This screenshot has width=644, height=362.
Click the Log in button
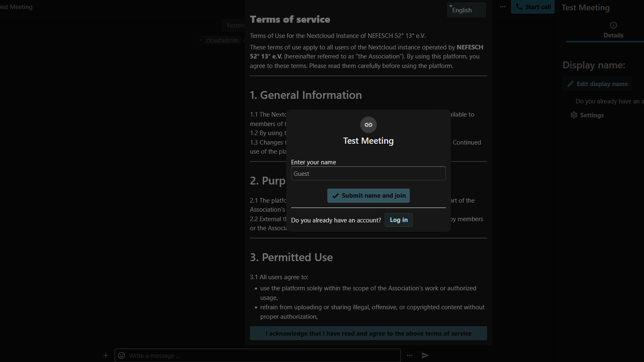[x=399, y=220]
